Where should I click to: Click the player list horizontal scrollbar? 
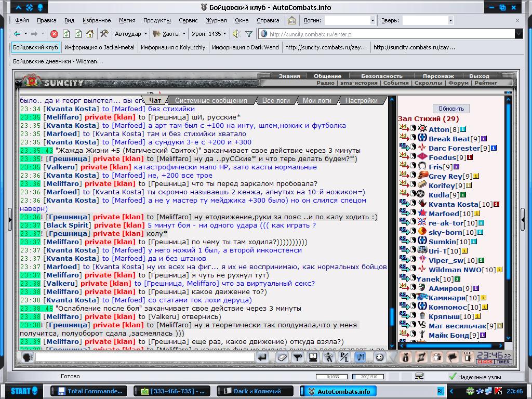pos(451,345)
